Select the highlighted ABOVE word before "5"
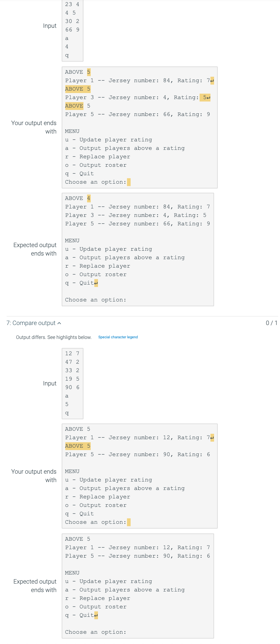 (74, 106)
